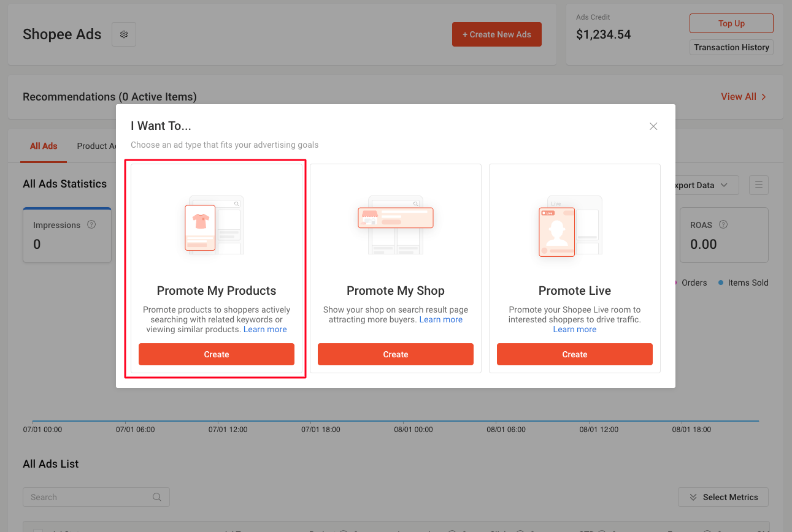Click the Promote My Shop illustration
Image resolution: width=792 pixels, height=532 pixels.
click(396, 225)
